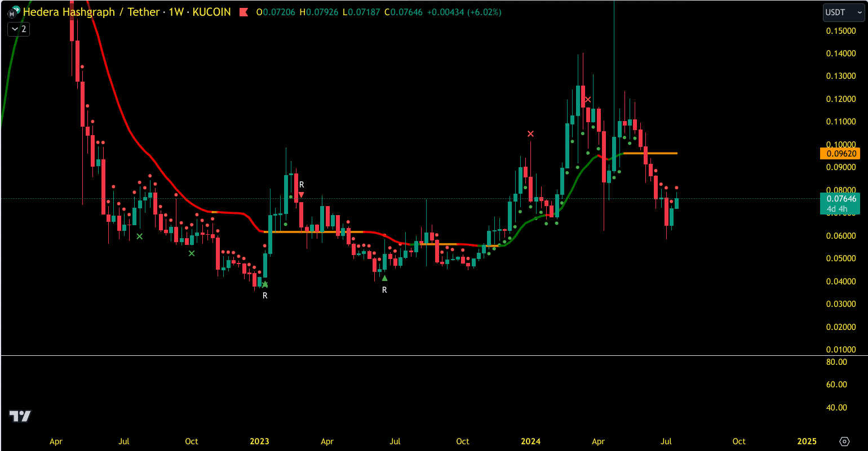Viewport: 868px width, 451px height.
Task: Click the close value C0.07646
Action: click(404, 12)
